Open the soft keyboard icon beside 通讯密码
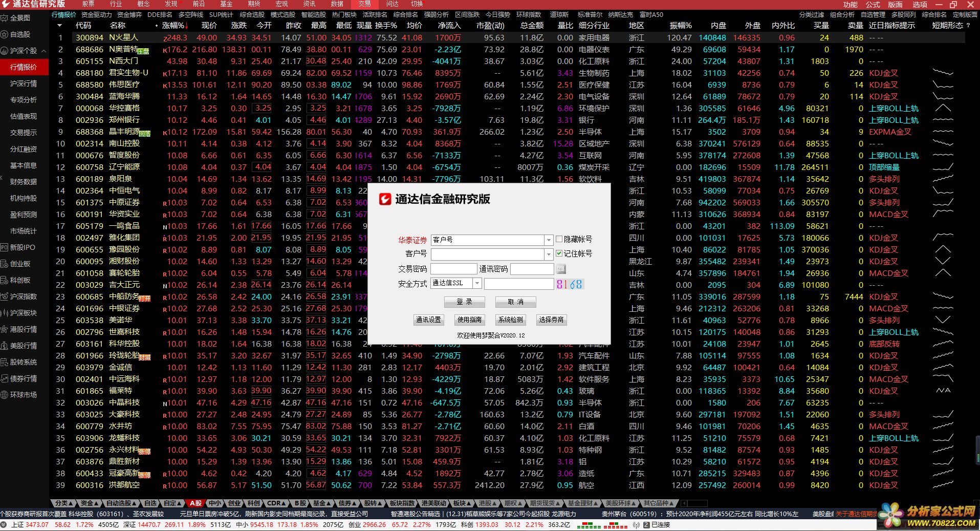 tap(561, 269)
